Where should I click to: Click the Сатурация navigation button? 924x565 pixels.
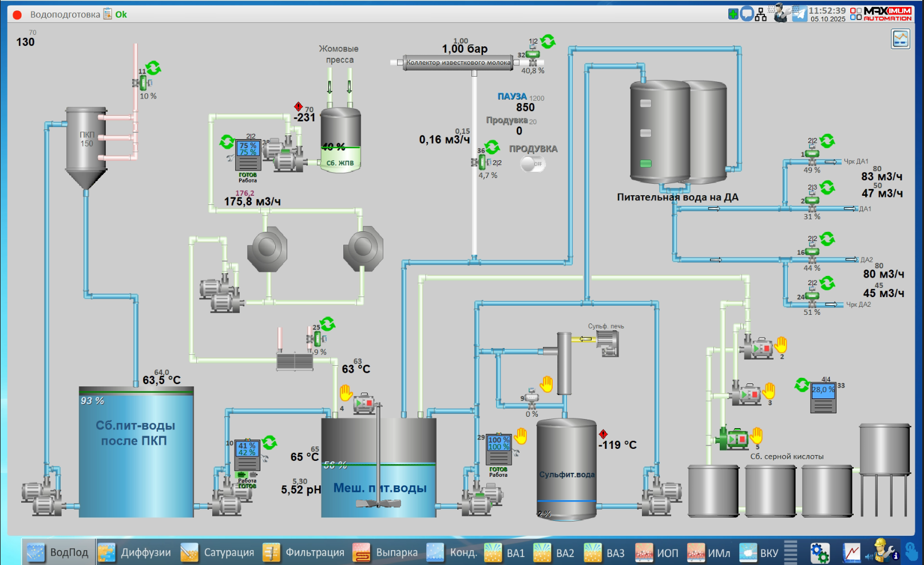pyautogui.click(x=218, y=552)
